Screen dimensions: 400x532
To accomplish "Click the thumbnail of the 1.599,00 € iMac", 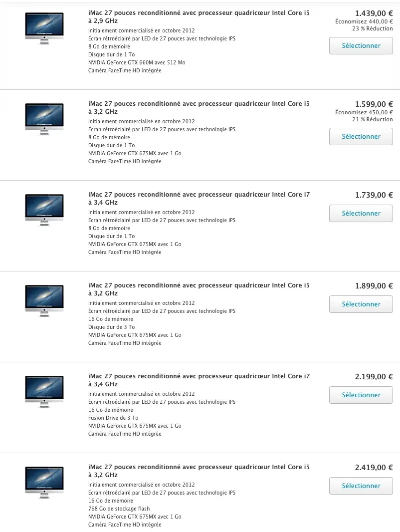I will (x=44, y=119).
